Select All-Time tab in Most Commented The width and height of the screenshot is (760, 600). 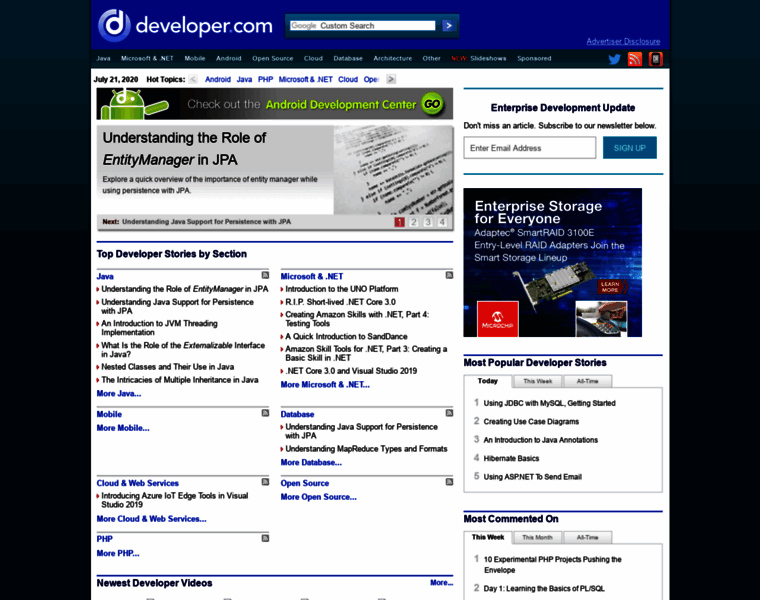[x=587, y=537]
